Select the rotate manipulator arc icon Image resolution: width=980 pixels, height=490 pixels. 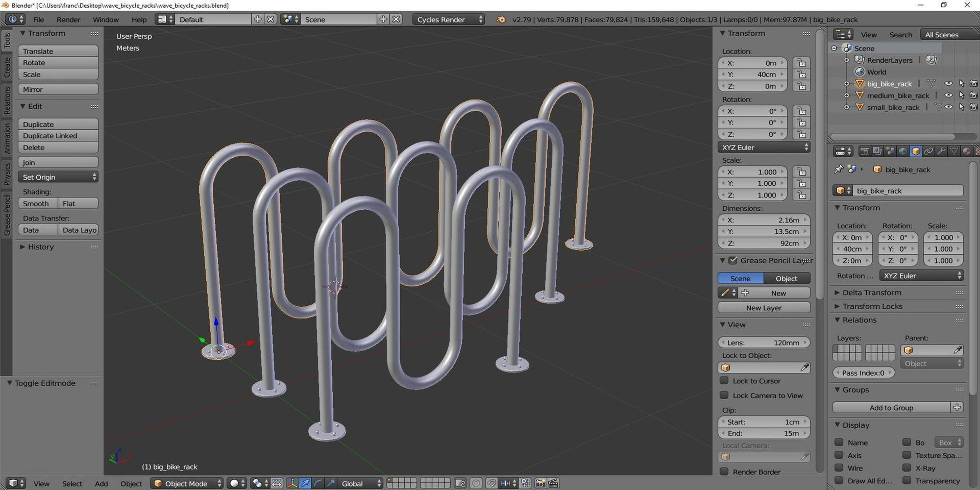click(x=317, y=483)
